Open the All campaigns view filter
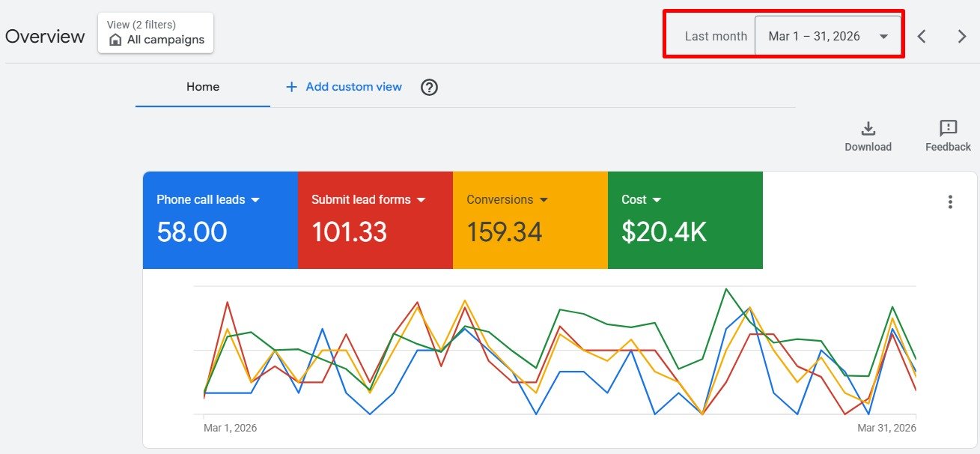The height and width of the screenshot is (454, 980). [x=156, y=33]
